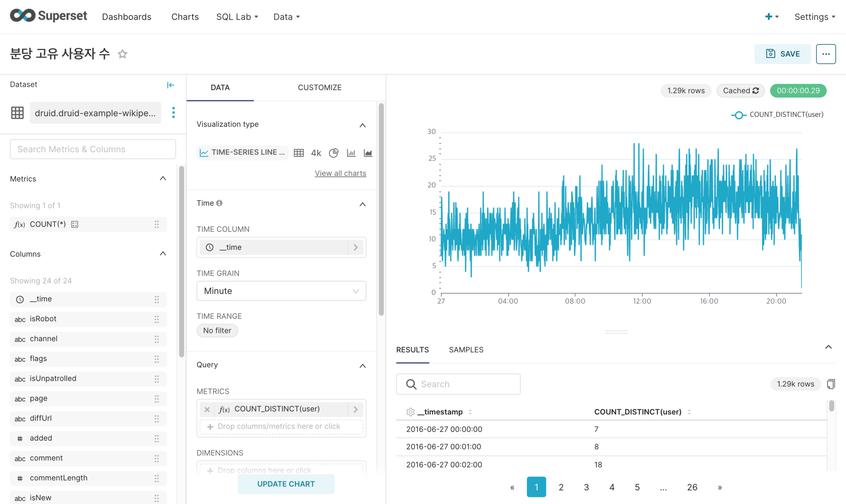The height and width of the screenshot is (504, 846).
Task: Select the Pie chart visualization icon
Action: pos(333,153)
